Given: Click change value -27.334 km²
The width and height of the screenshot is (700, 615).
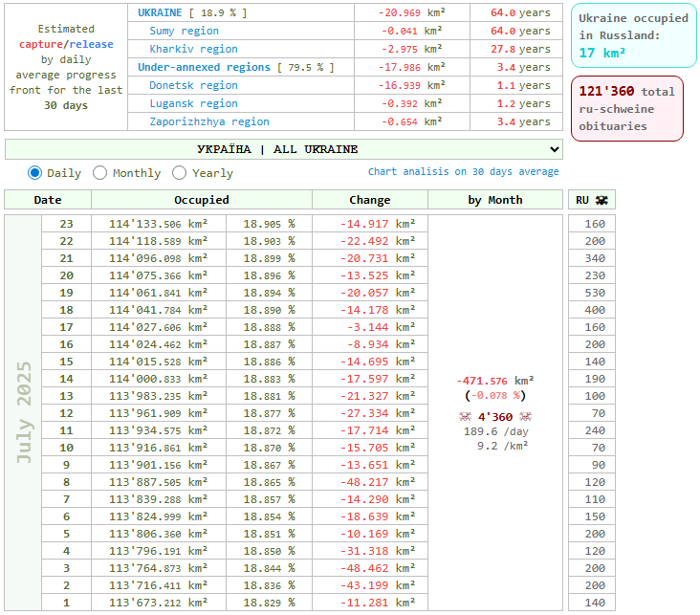Looking at the screenshot, I should coord(378,413).
